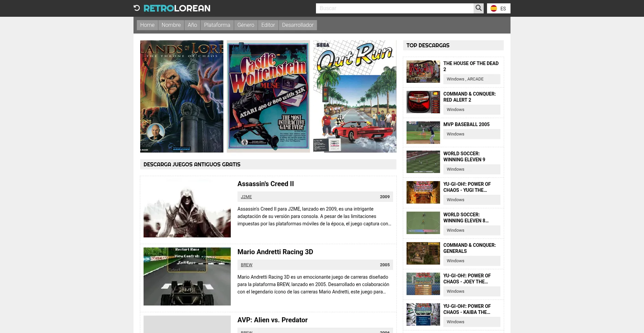This screenshot has height=333, width=644.
Task: Open Yu-Gi-Oh! Power of Chaos Joey link
Action: tap(467, 279)
